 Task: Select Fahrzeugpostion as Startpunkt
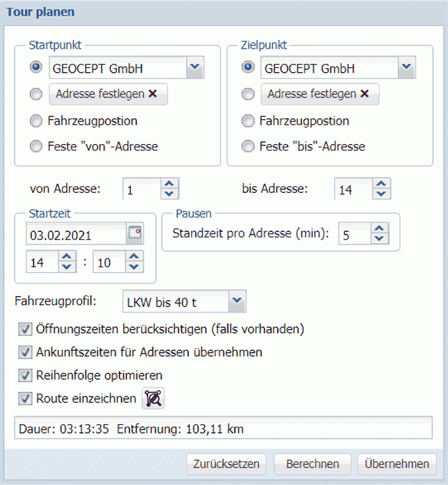(36, 121)
